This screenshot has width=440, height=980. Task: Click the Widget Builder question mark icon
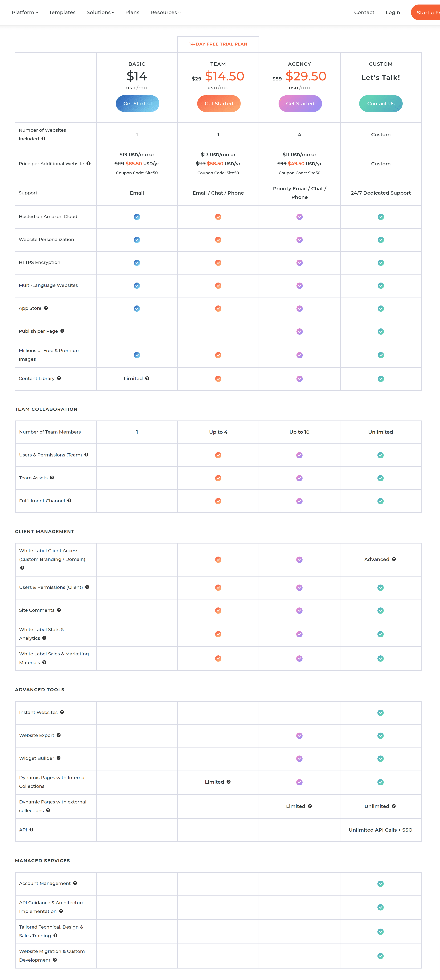pos(59,758)
